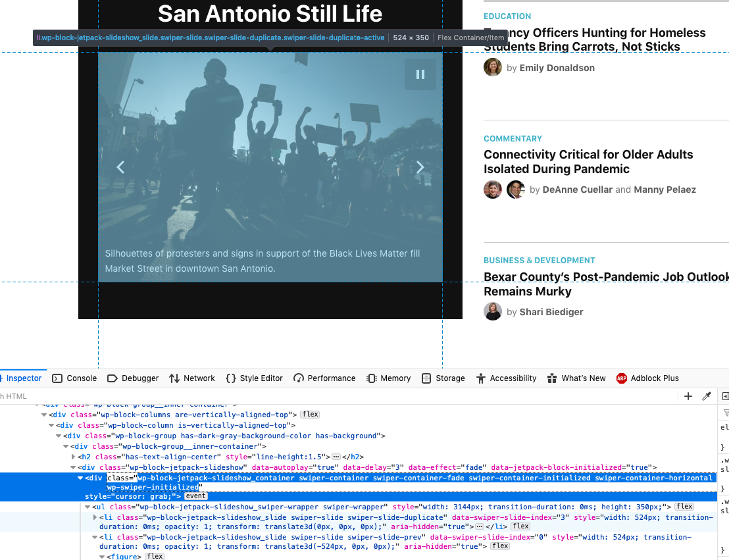This screenshot has height=560, width=729.
Task: Collapse the figure node
Action: (x=102, y=556)
